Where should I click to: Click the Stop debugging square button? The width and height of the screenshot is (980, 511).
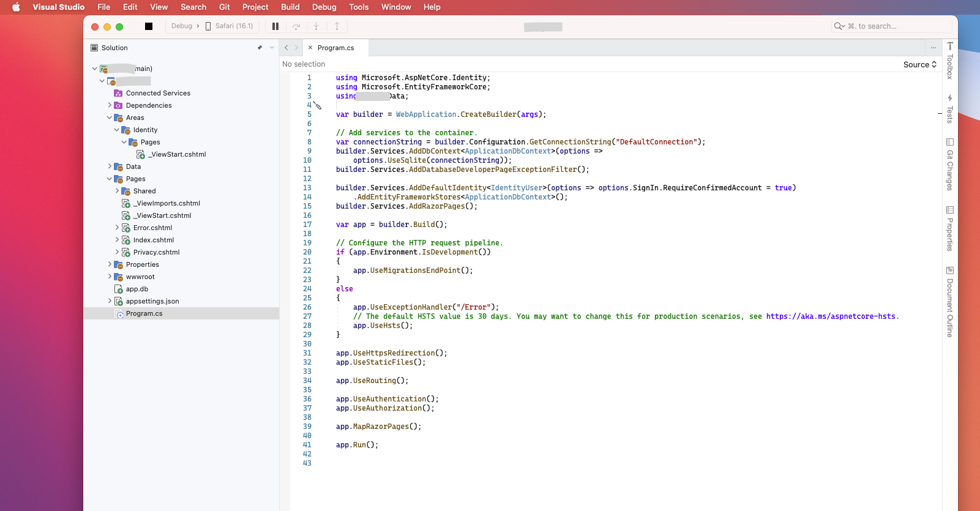(x=148, y=26)
